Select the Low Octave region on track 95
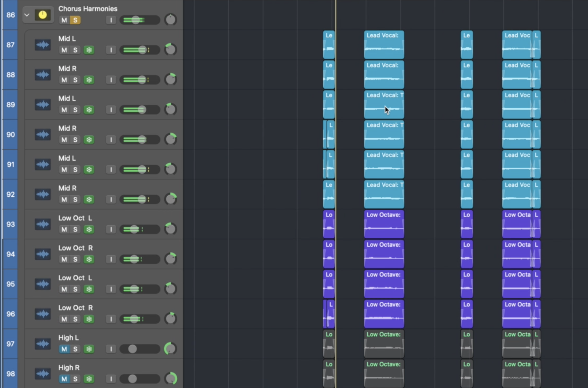 384,284
